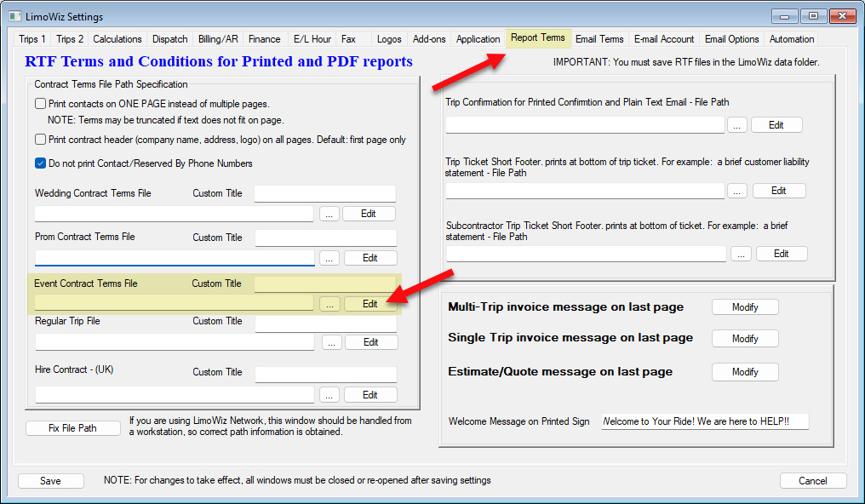Browse for Trip Ticket Short Footer file
Image resolution: width=865 pixels, height=504 pixels.
tap(737, 191)
